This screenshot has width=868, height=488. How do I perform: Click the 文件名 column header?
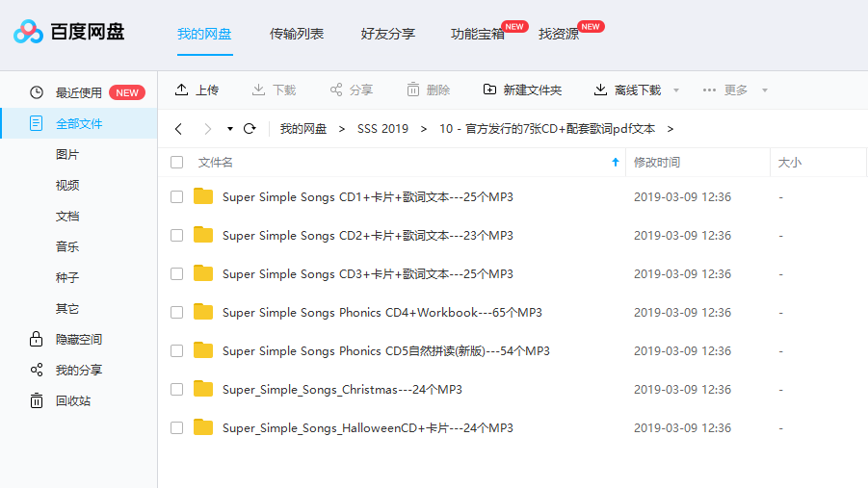tap(216, 162)
